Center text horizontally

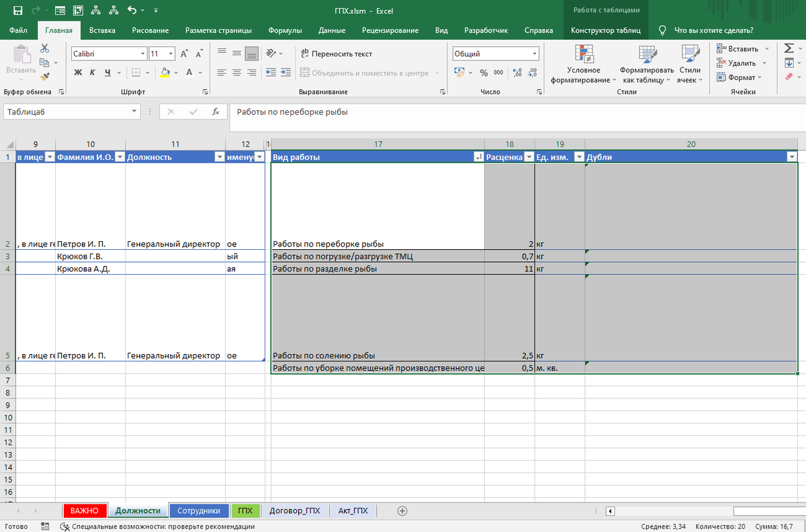pos(236,73)
